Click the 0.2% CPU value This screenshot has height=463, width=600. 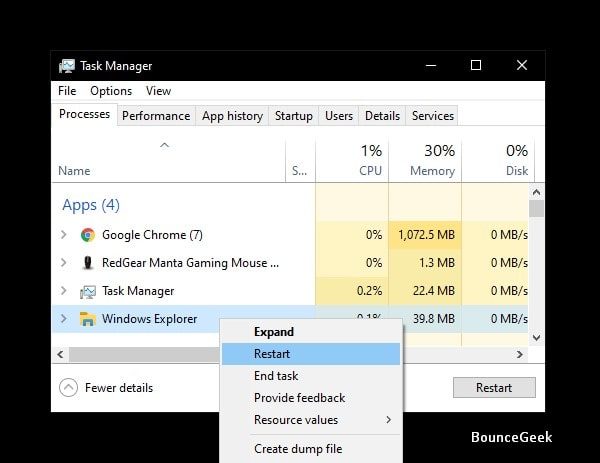(x=369, y=291)
